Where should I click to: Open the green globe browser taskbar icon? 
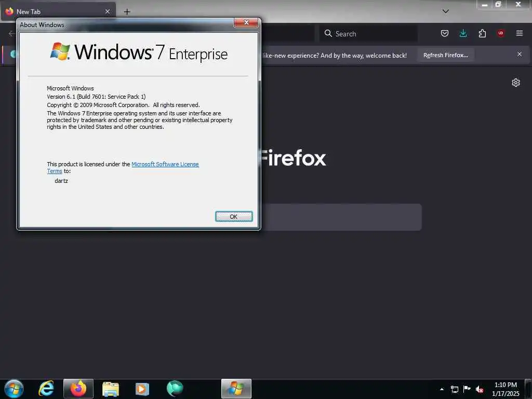(x=175, y=389)
